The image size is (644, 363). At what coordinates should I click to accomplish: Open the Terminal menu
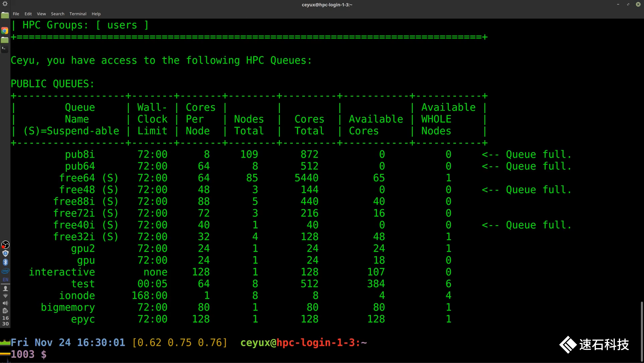click(x=78, y=14)
